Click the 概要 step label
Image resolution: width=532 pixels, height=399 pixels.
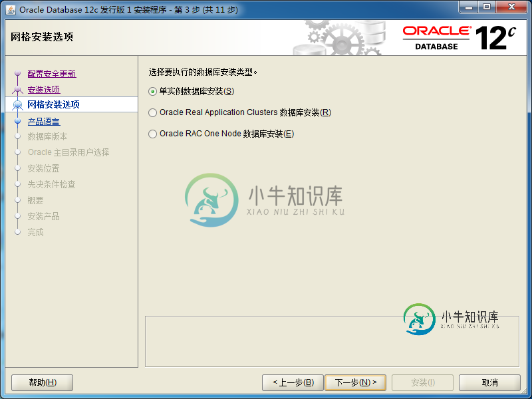[35, 200]
